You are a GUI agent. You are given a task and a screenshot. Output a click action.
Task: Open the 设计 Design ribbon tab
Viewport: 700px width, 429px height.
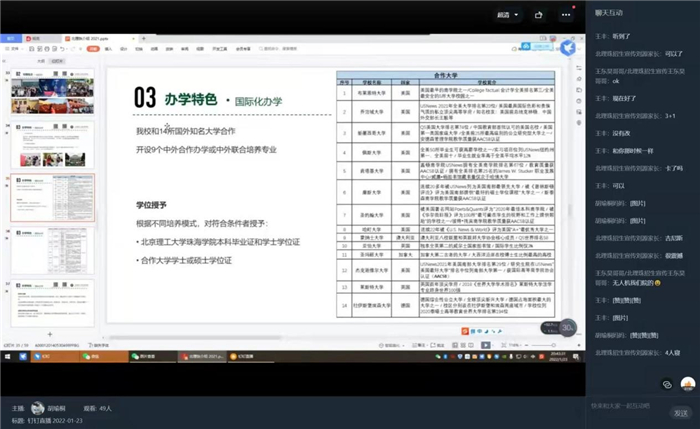tap(124, 49)
